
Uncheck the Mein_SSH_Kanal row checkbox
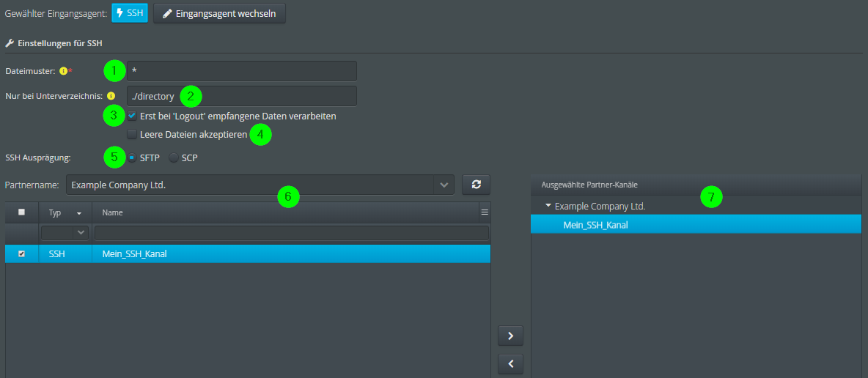21,254
